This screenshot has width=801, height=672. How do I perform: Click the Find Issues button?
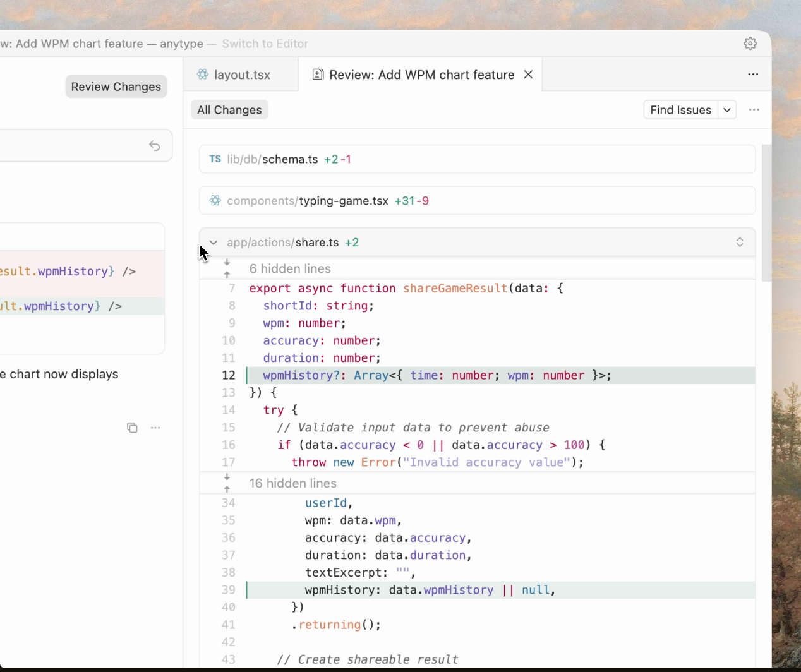click(680, 110)
